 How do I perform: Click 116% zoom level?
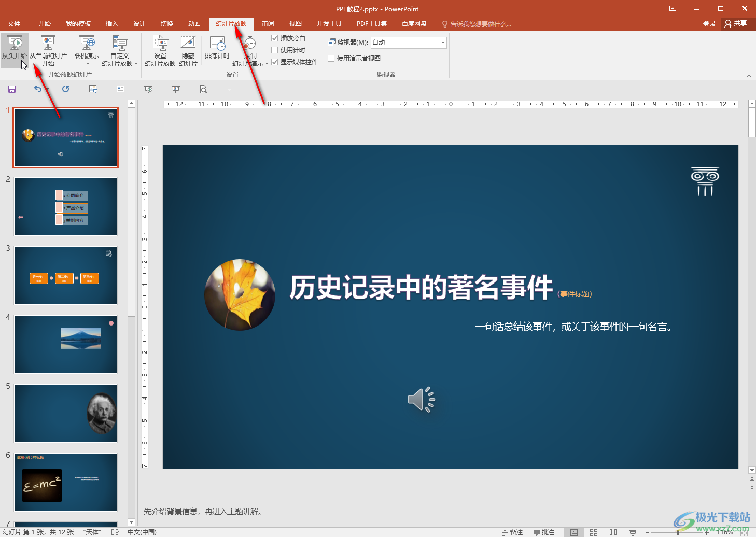(724, 532)
